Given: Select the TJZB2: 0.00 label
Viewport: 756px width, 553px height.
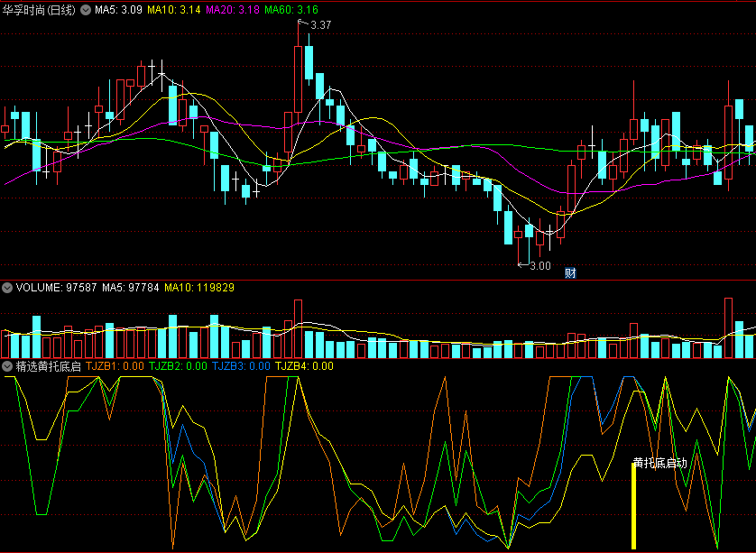Looking at the screenshot, I should (178, 366).
